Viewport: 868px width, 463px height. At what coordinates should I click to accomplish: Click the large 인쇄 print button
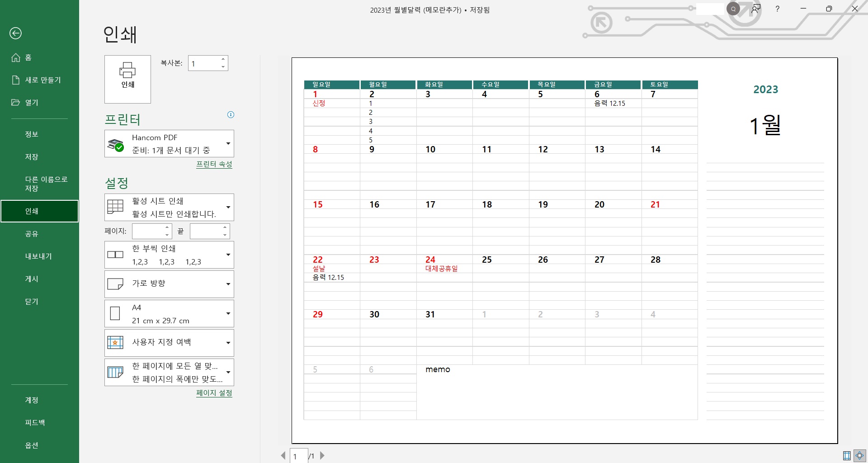127,79
